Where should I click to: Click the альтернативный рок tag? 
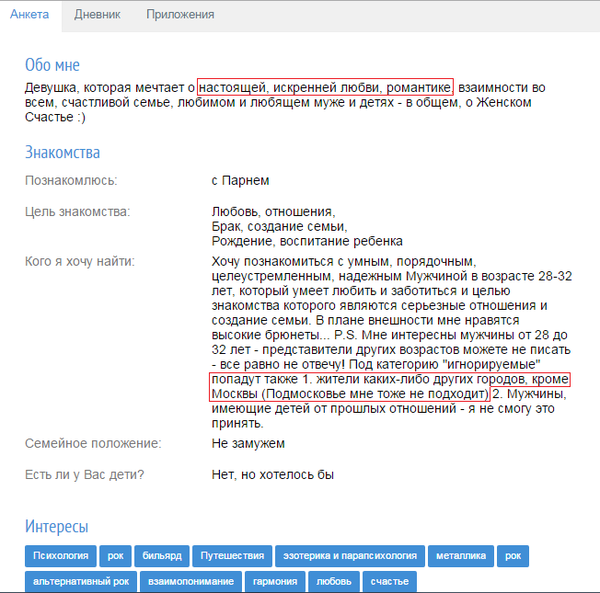[80, 581]
